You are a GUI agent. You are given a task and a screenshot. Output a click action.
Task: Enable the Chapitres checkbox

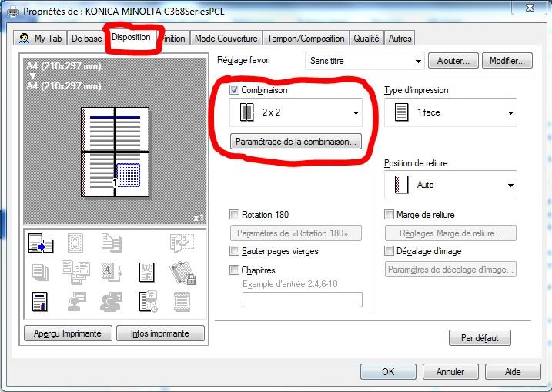[x=234, y=270]
